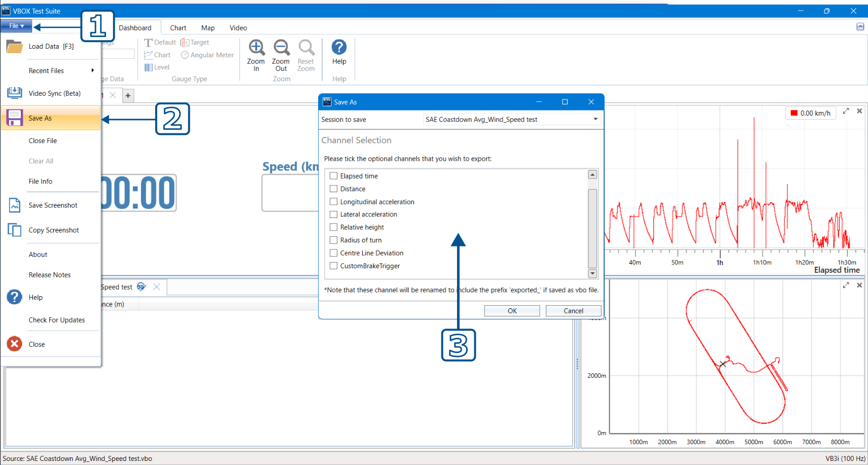Cancel the Save As dialog
868x465 pixels.
(x=573, y=311)
